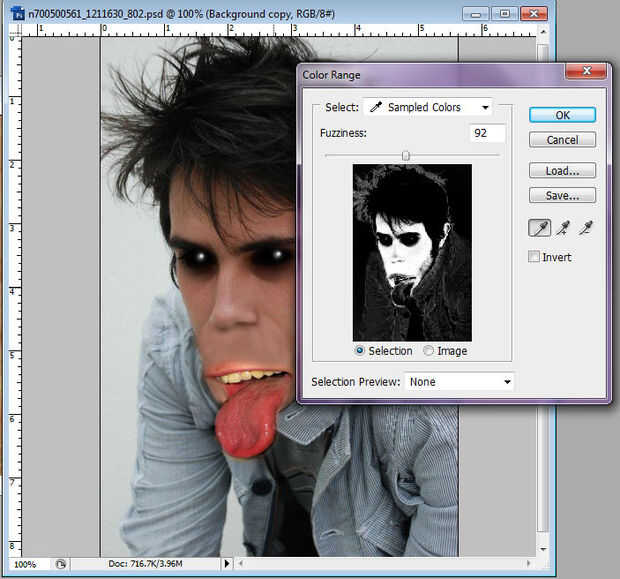Screen dimensions: 620x579
Task: Choose the Image radio button
Action: pos(428,351)
